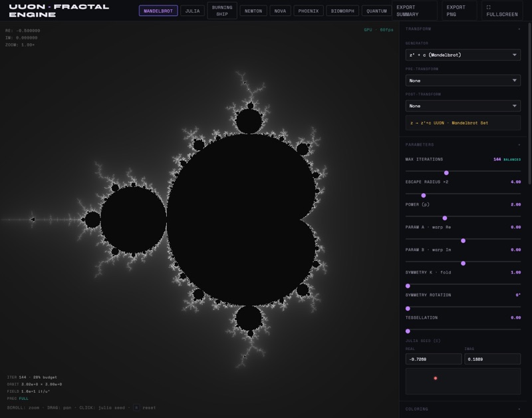Expand the Coloring section header
Viewport: 532px width, 418px height.
(x=463, y=409)
